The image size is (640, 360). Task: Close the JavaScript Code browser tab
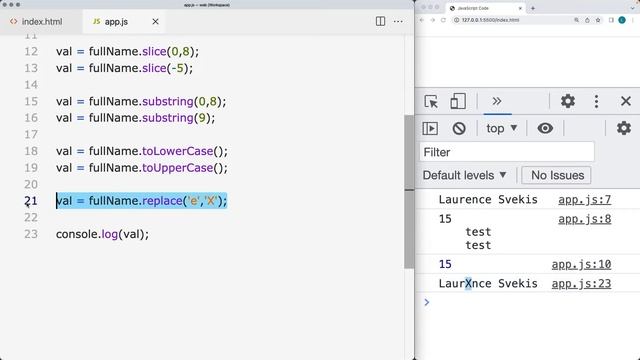(520, 8)
